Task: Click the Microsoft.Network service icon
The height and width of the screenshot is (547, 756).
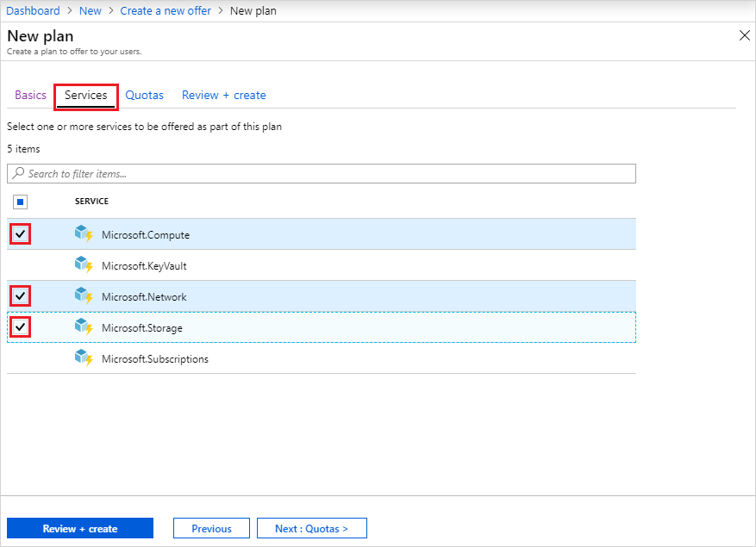Action: coord(84,296)
